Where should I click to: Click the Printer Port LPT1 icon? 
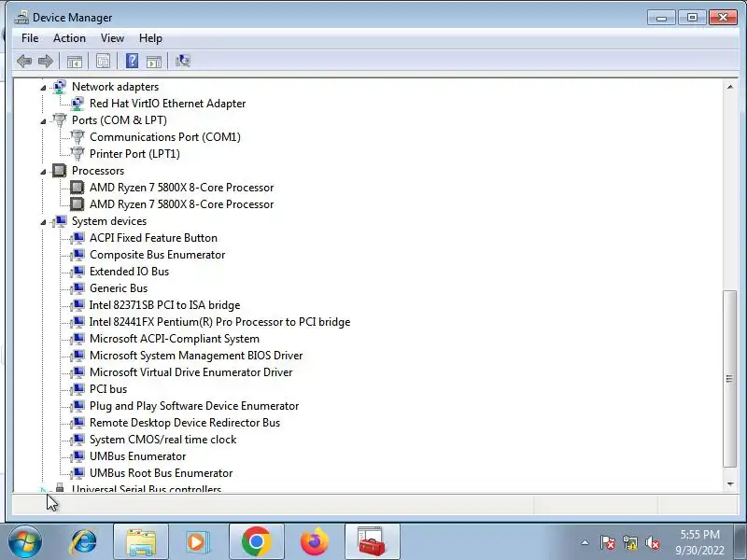point(78,154)
